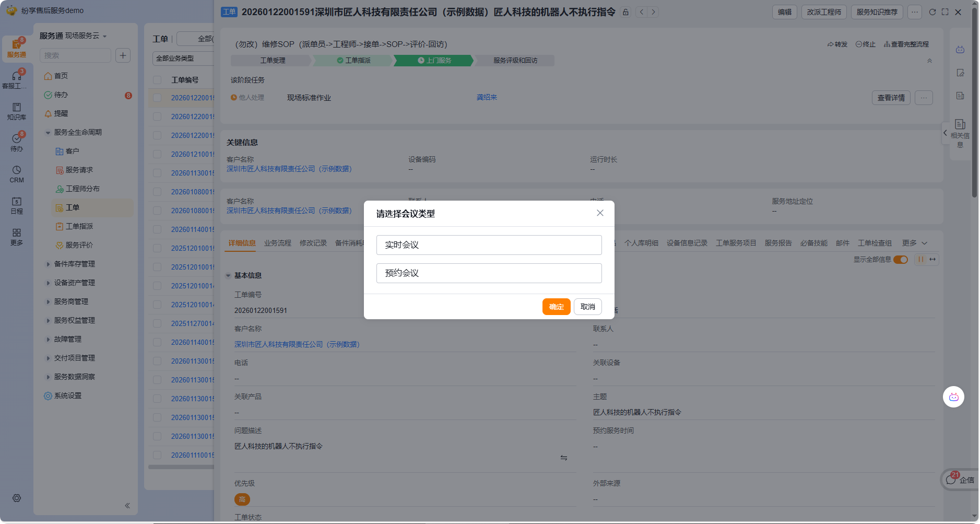Image resolution: width=980 pixels, height=524 pixels.
Task: Collapse 基本信息 section
Action: tap(228, 275)
